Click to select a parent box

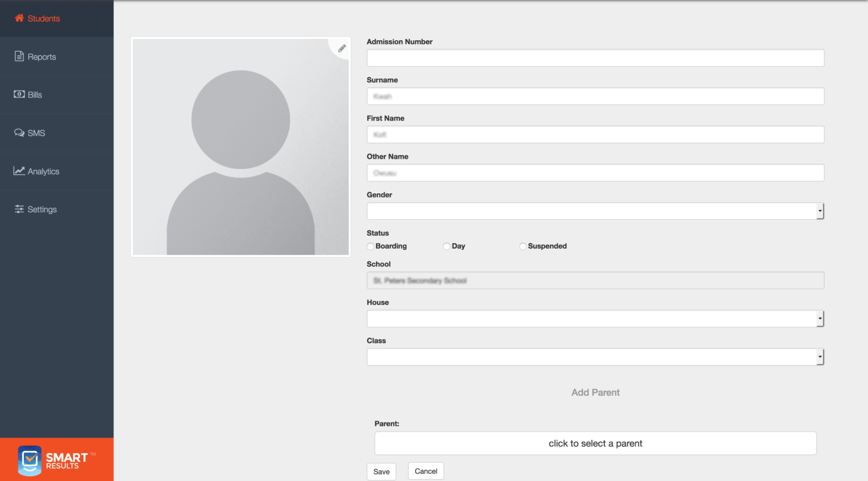click(595, 444)
